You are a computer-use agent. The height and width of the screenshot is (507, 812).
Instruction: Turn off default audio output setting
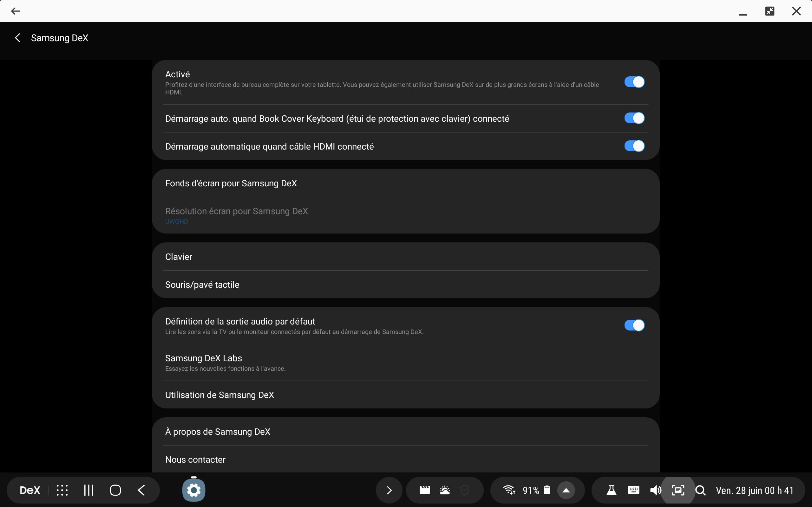click(634, 325)
